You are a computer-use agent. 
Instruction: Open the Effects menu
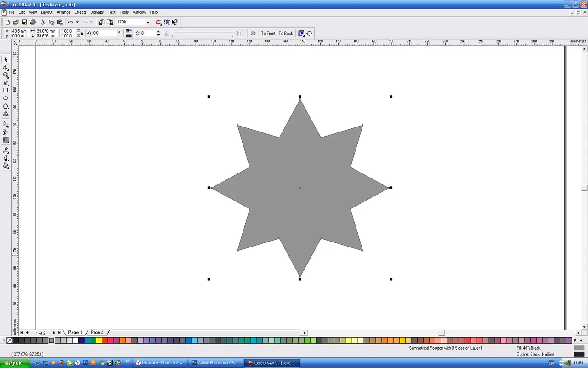[80, 12]
